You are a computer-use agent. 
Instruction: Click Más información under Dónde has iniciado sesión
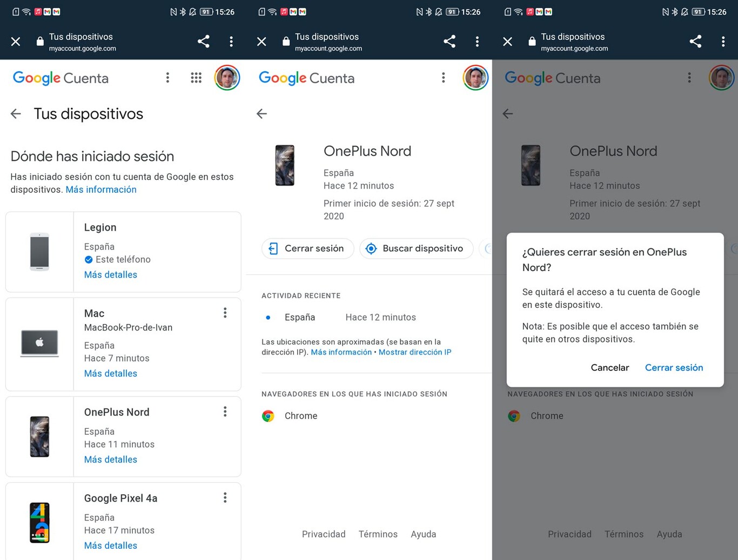[x=101, y=190]
